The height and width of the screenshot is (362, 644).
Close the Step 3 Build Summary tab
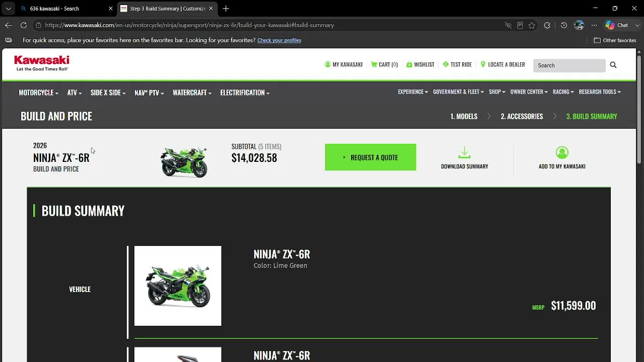[x=211, y=9]
